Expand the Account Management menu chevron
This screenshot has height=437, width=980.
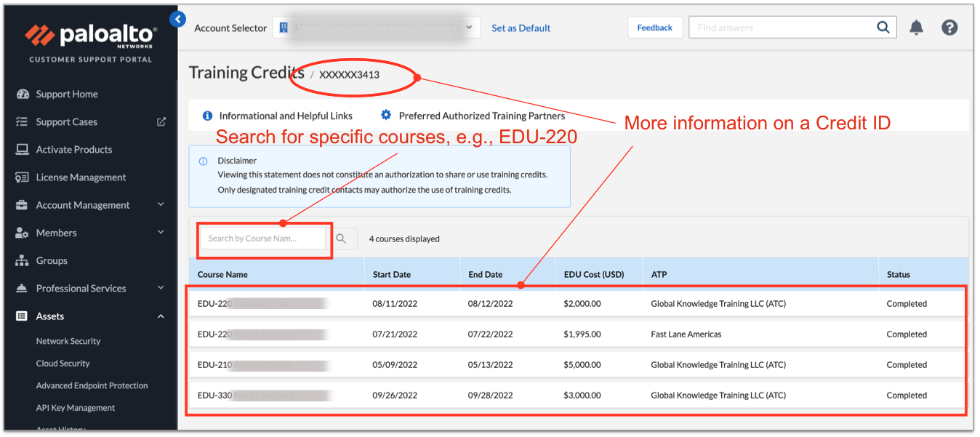(x=161, y=205)
